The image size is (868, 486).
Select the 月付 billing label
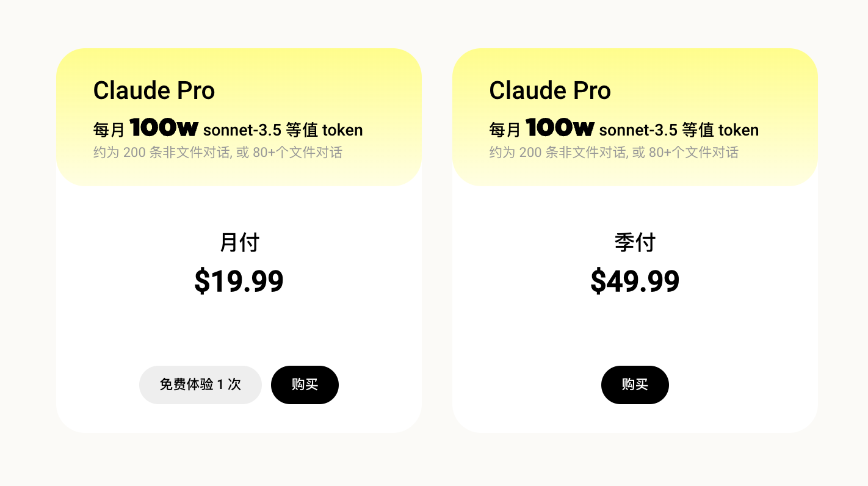(x=239, y=242)
